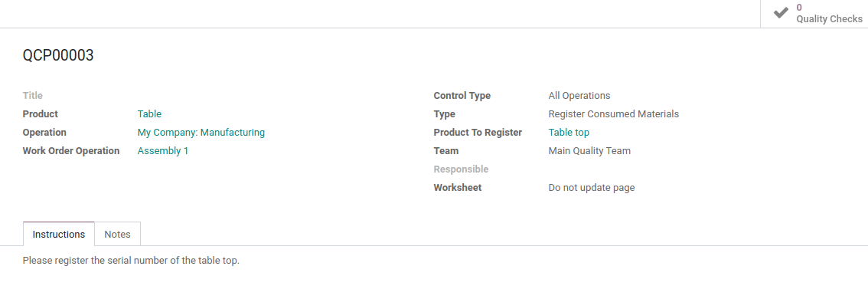Click the Register Consumed Materials type value
Screen dimensions: 868x286
[x=613, y=114]
